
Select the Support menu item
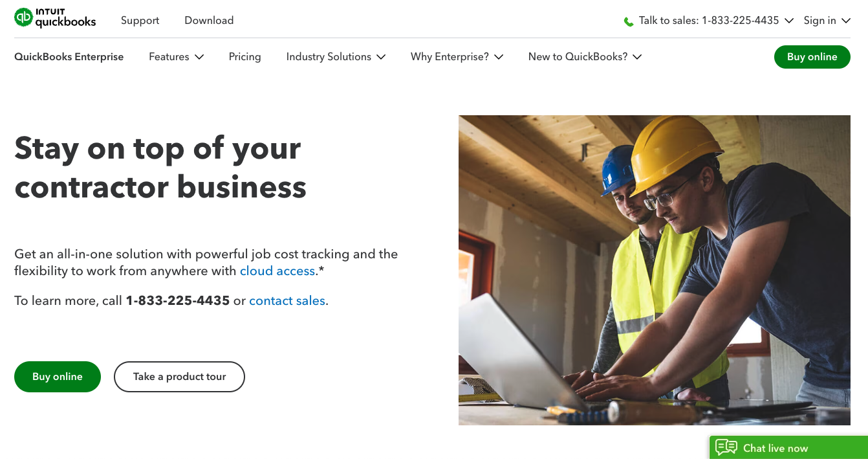click(140, 21)
